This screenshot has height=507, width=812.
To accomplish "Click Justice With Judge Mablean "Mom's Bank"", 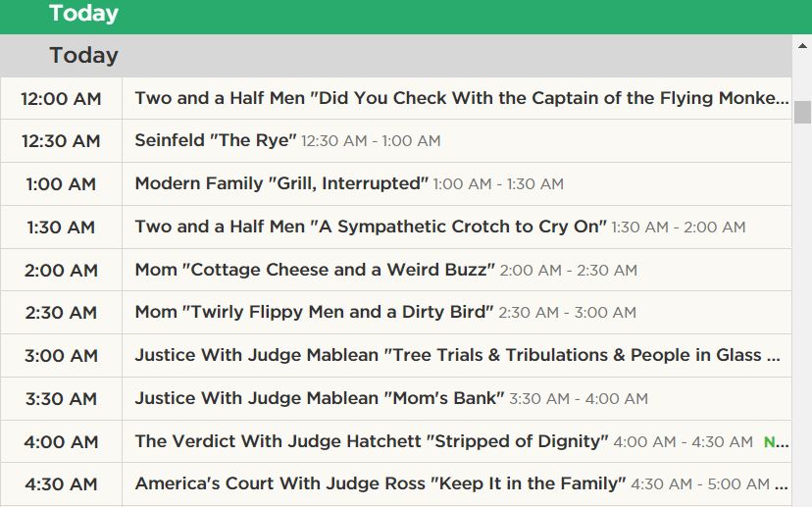I will [x=319, y=398].
